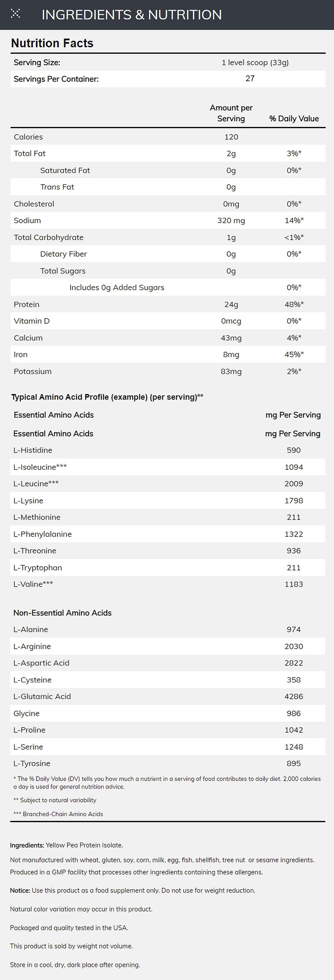Click the Iron 45% daily value
This screenshot has height=980, width=334.
[294, 354]
